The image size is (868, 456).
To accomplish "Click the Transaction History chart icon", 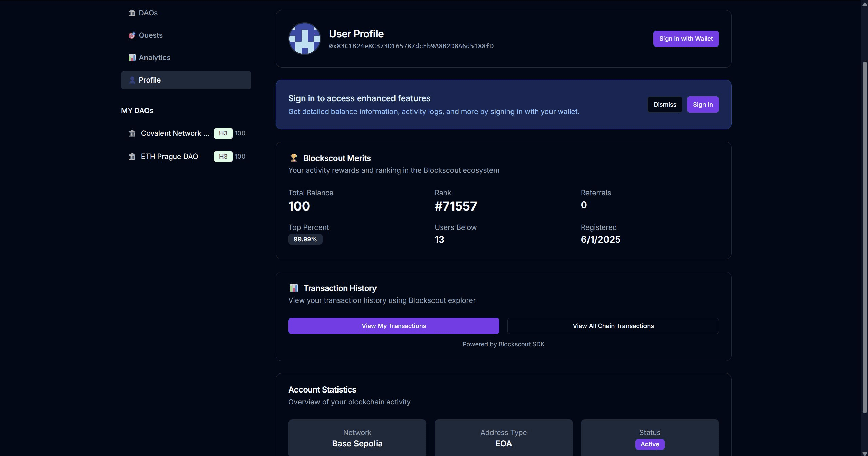I will [x=294, y=288].
